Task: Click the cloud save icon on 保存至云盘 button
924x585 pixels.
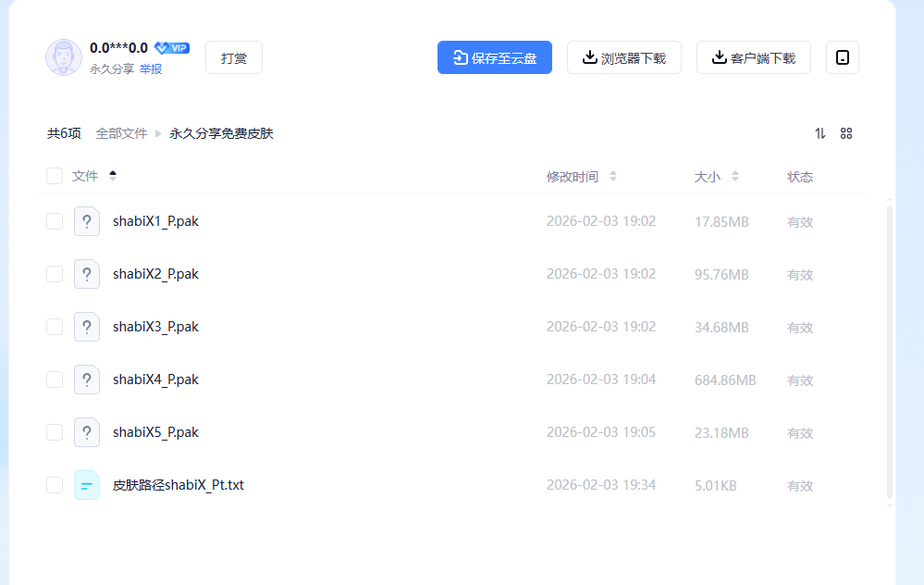Action: (461, 56)
